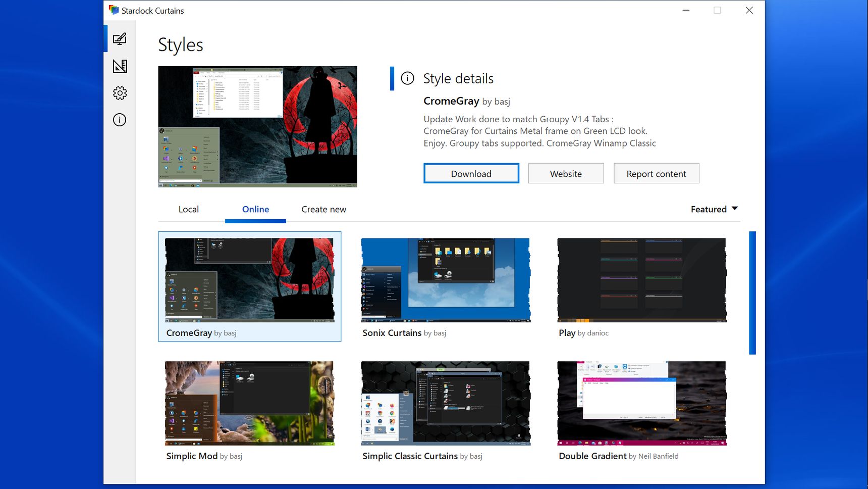The width and height of the screenshot is (868, 489).
Task: Click the CromeGray title in Style details
Action: coord(451,101)
